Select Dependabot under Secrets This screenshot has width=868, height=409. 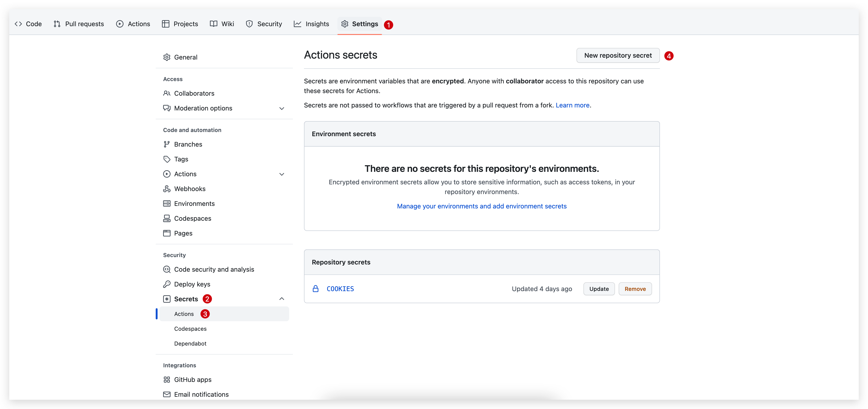[190, 343]
